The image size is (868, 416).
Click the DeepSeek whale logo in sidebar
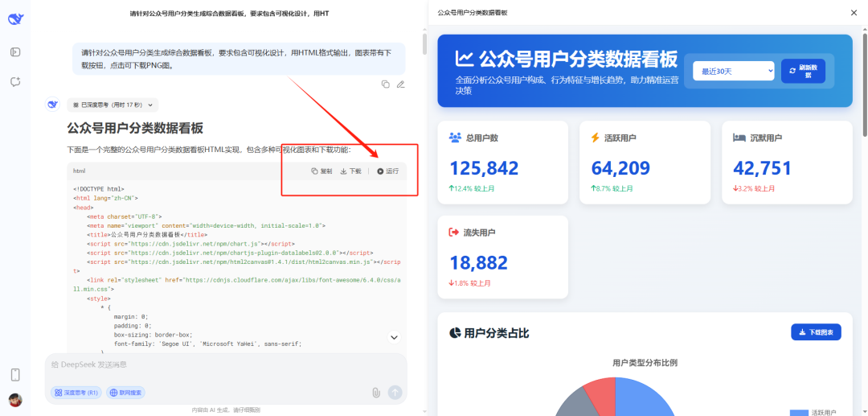[x=15, y=19]
